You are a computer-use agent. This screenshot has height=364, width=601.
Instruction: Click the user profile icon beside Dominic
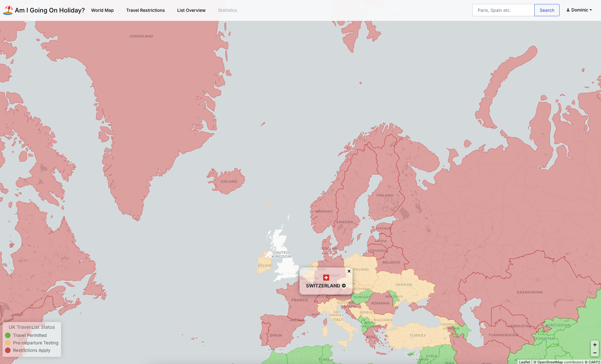568,10
